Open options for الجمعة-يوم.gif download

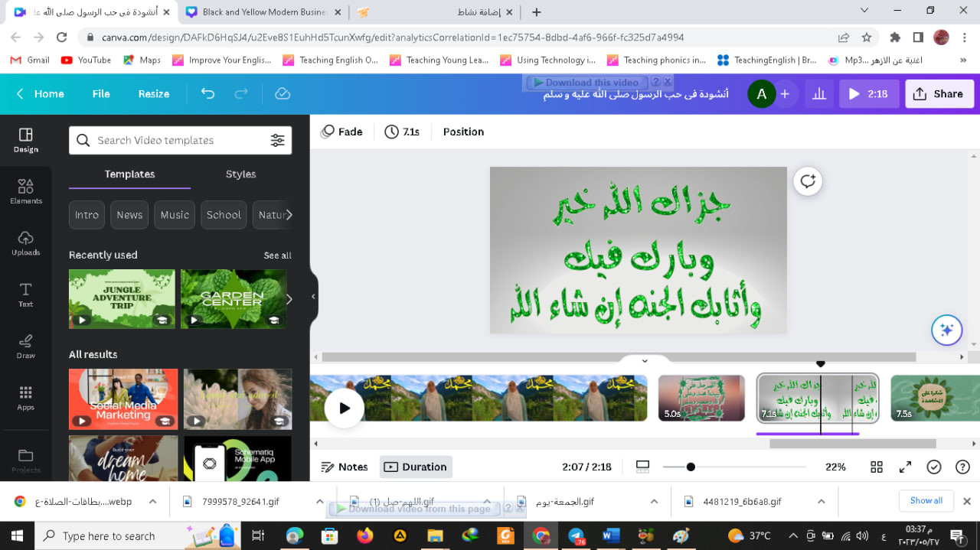click(654, 502)
